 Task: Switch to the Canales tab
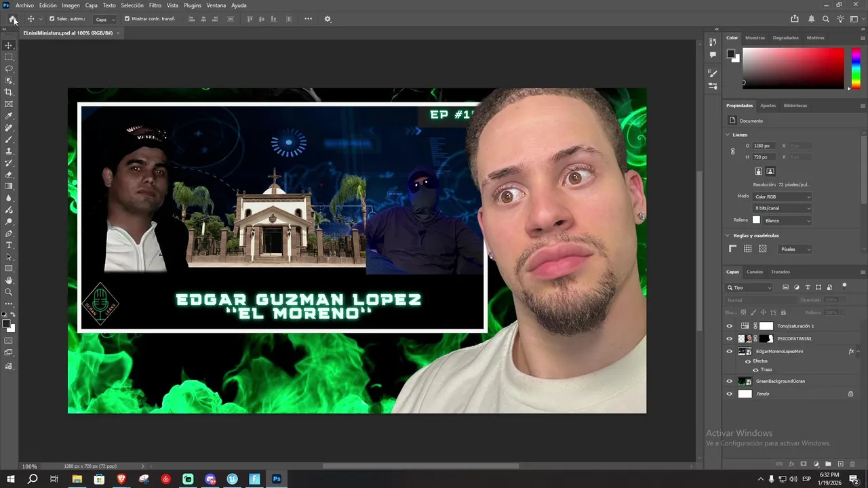[755, 272]
